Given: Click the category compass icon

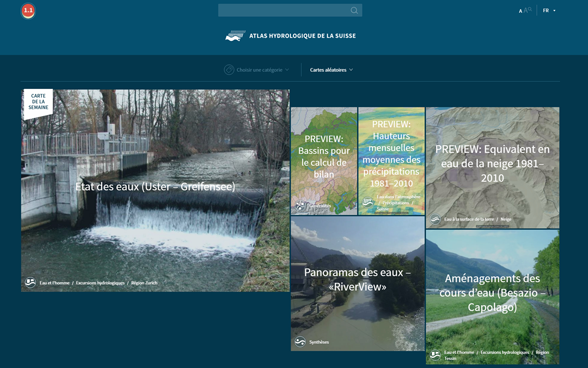Looking at the screenshot, I should (x=229, y=70).
